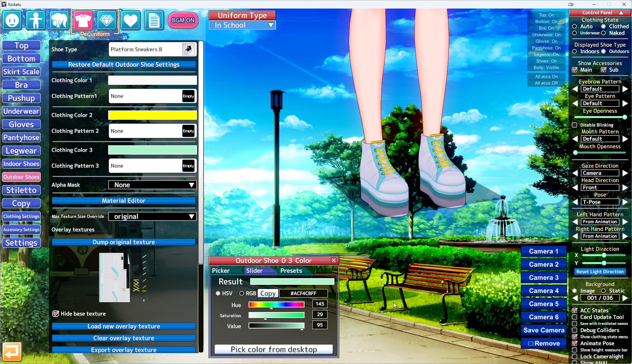
Task: Enable the Disable Blinking checkbox
Action: click(x=574, y=125)
